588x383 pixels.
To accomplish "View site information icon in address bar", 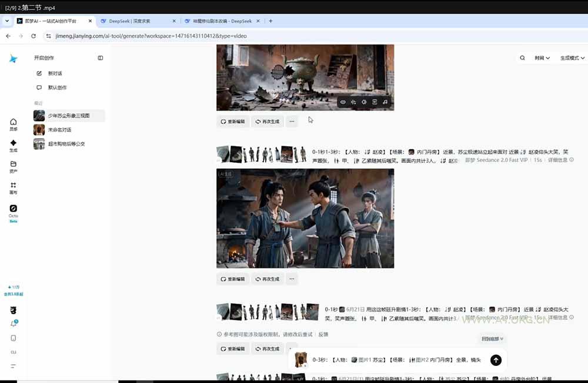I will (48, 36).
